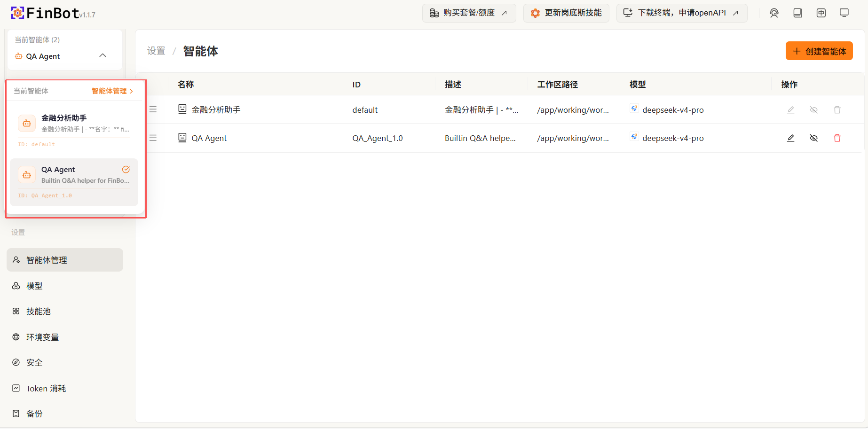The width and height of the screenshot is (868, 429).
Task: Click the 模型 sidebar icon
Action: pos(16,286)
